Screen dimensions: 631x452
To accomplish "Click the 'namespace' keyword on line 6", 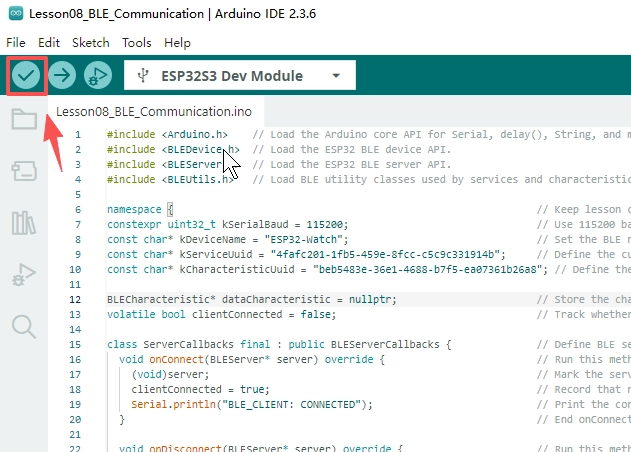I will tap(134, 209).
